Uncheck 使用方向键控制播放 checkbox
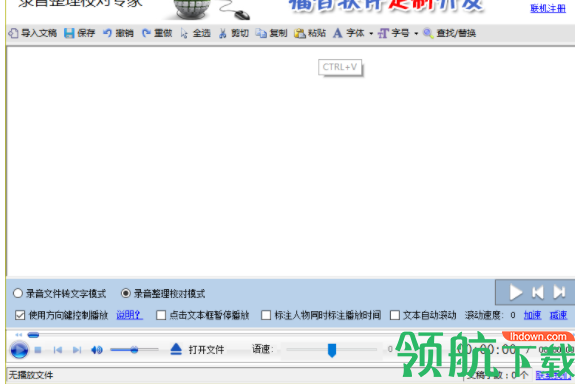This screenshot has height=384, width=575. click(x=20, y=315)
